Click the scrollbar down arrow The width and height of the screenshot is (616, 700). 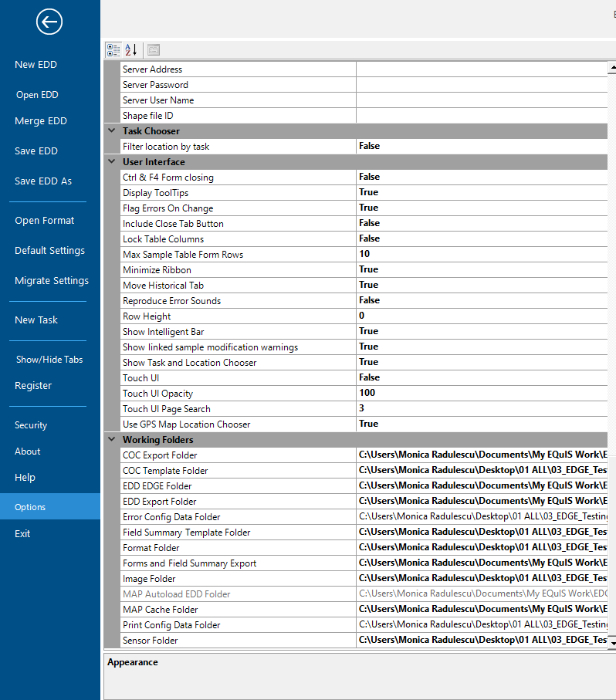612,642
